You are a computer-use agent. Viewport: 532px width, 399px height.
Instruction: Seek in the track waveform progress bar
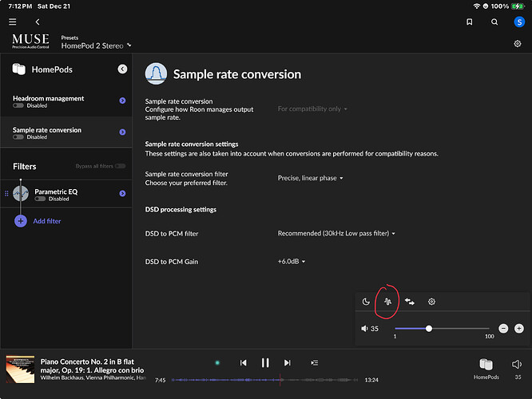264,380
